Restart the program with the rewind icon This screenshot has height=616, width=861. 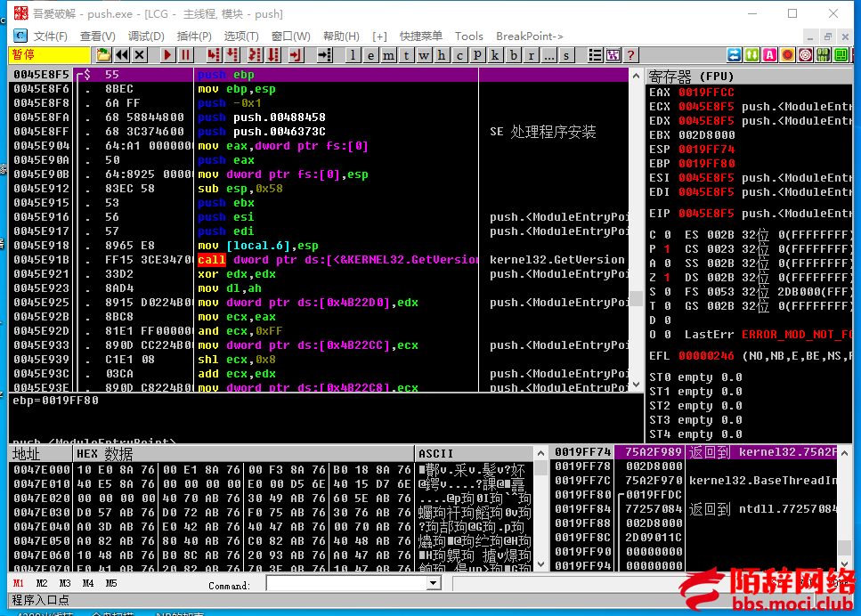(121, 55)
